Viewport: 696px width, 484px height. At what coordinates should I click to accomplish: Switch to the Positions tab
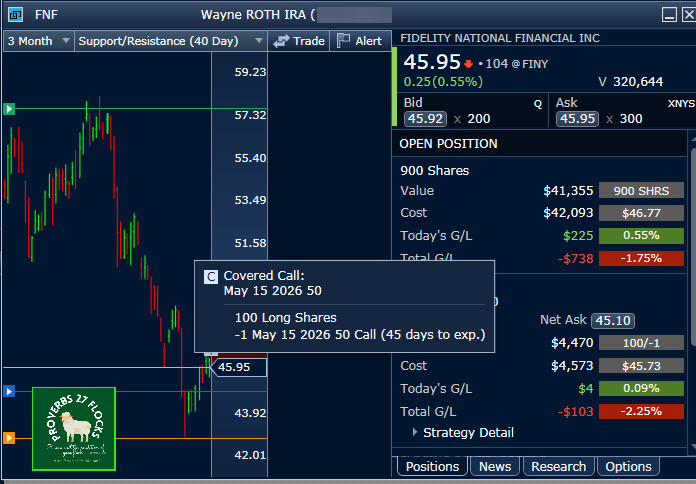tap(432, 466)
